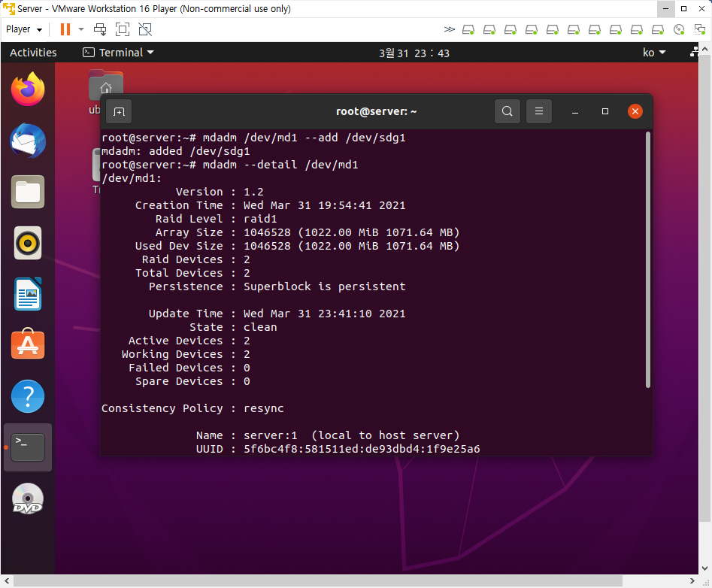Open Files manager from the dock

(28, 192)
